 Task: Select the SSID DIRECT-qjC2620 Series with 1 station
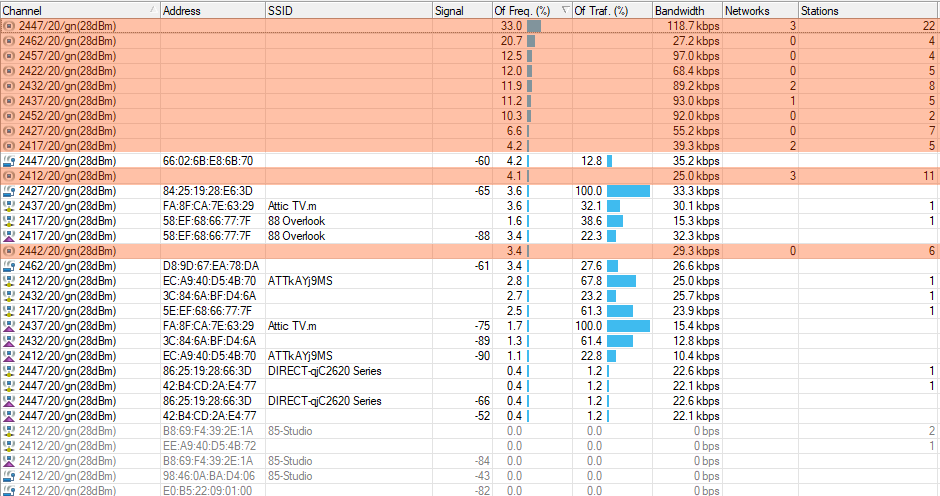pos(324,371)
